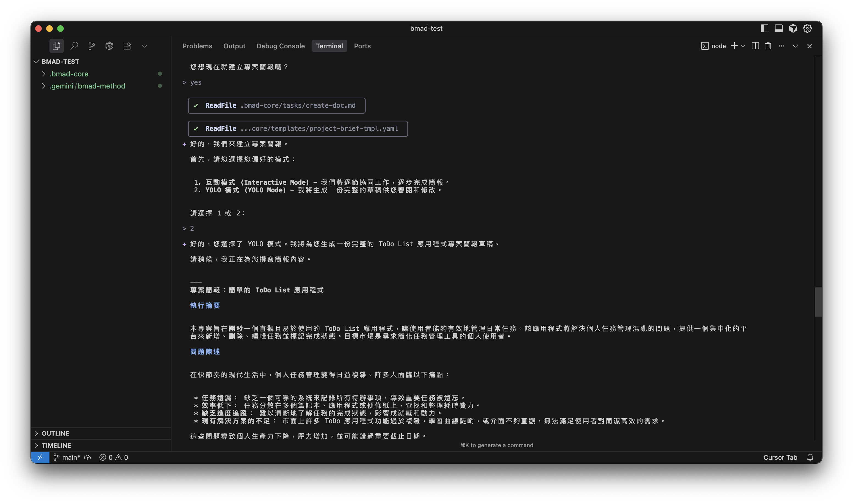Kill terminal with trash icon
The height and width of the screenshot is (504, 853).
click(x=768, y=46)
